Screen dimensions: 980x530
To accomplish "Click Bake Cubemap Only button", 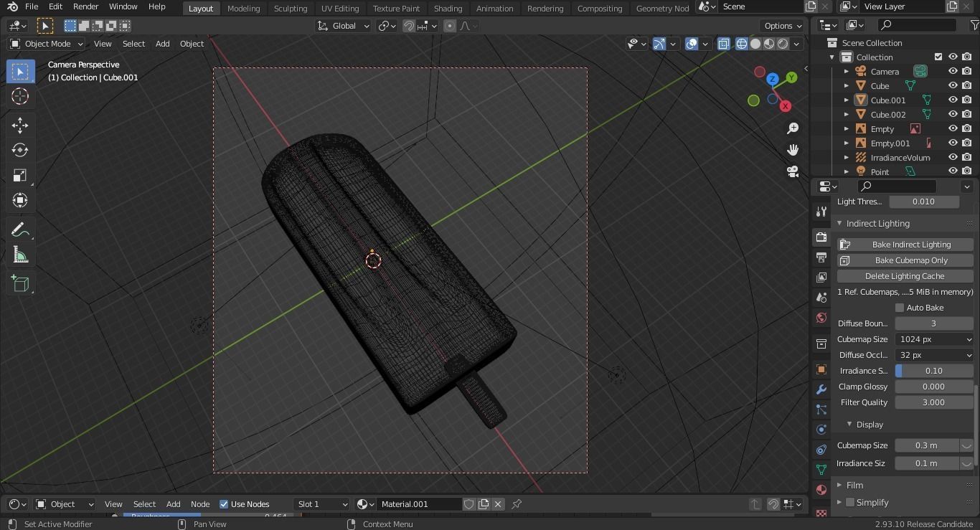I will point(905,260).
